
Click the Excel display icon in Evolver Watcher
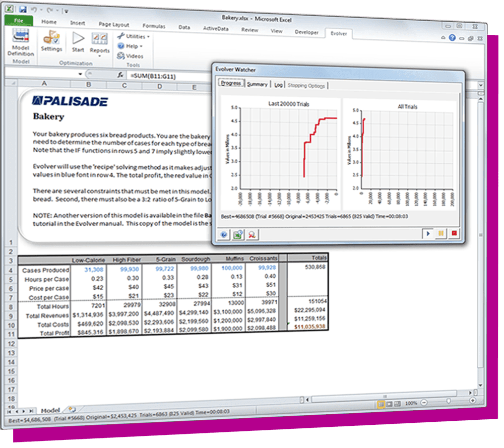[x=237, y=234]
